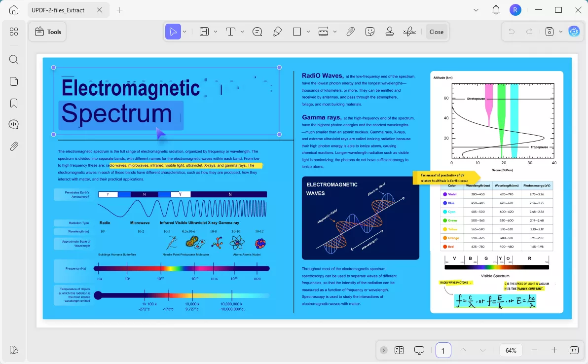Click the attach file paperclip tool

350,32
